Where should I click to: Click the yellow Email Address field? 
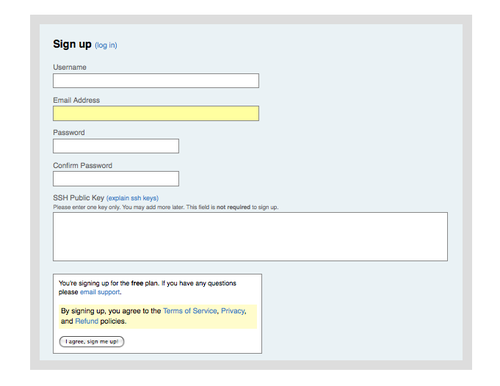tap(156, 113)
